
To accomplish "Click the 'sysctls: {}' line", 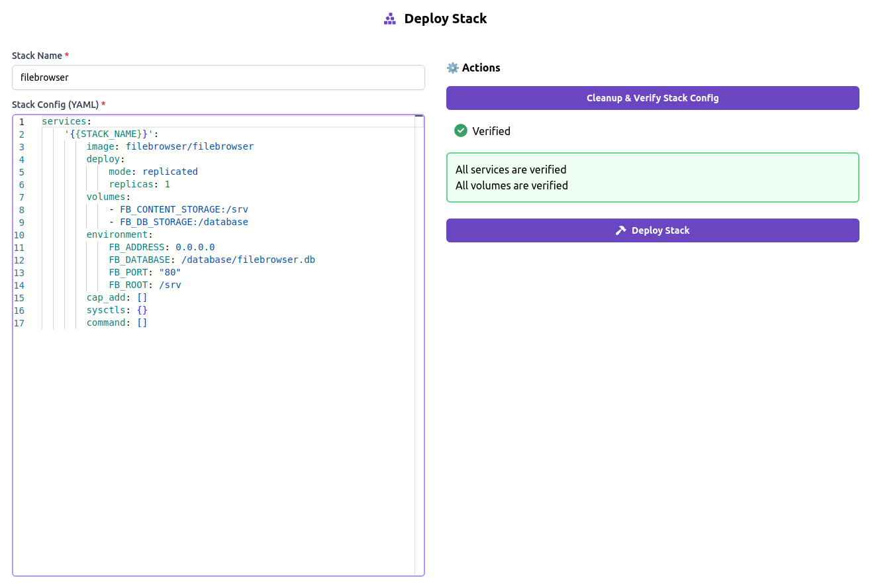I will click(x=117, y=310).
